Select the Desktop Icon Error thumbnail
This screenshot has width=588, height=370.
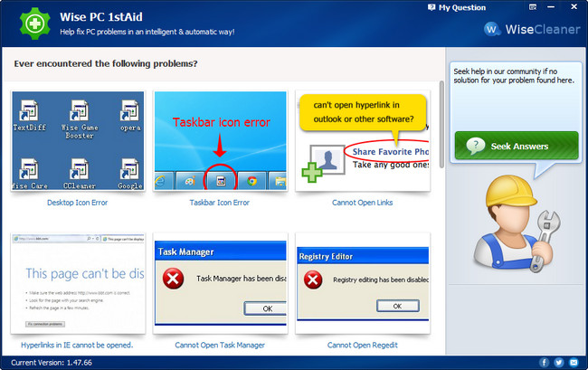tap(78, 140)
